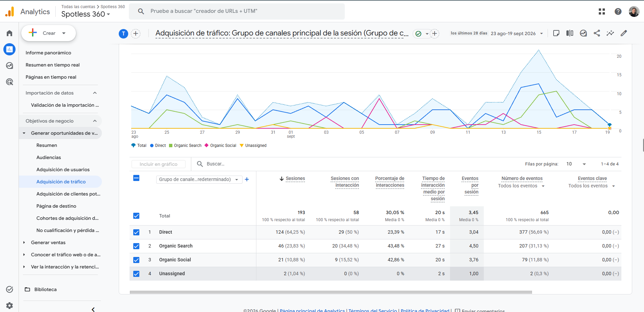644x312 pixels.
Task: Edit the report with pencil icon
Action: tap(624, 33)
